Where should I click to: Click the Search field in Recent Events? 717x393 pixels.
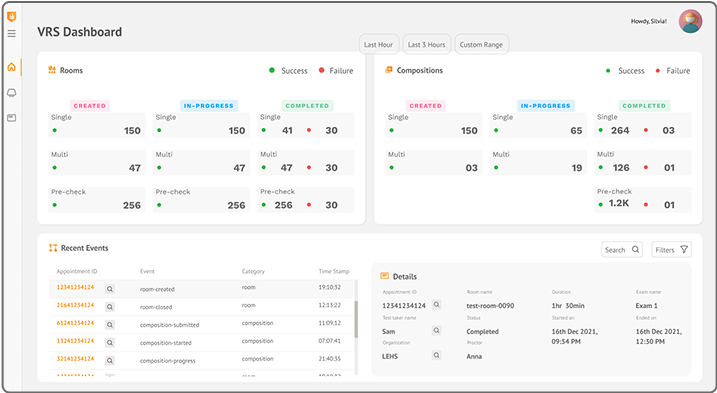(x=622, y=249)
